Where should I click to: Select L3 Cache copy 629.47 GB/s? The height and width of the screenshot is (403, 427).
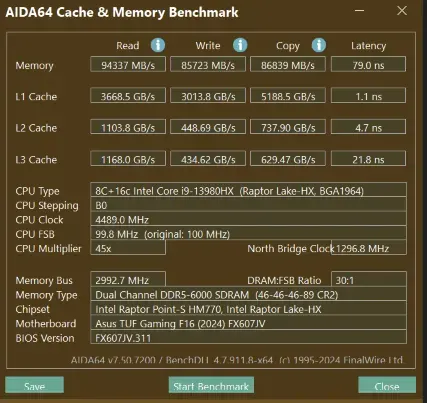(x=288, y=159)
